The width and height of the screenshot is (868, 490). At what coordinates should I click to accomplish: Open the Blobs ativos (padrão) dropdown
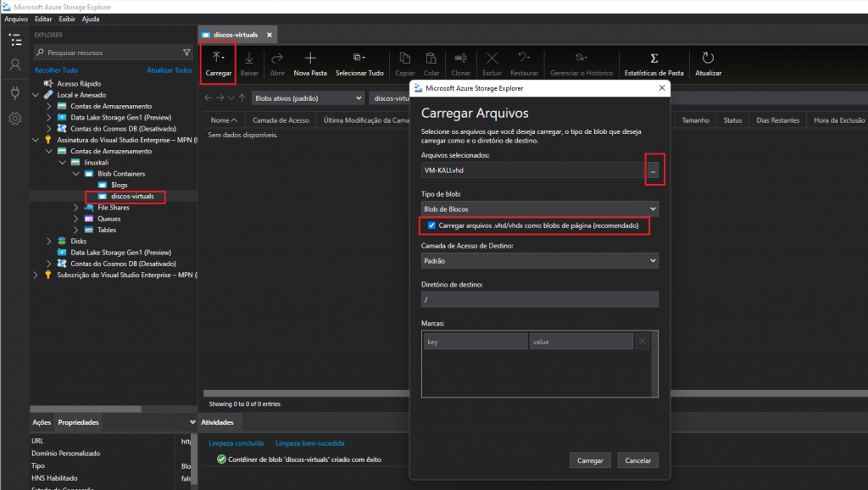(308, 98)
